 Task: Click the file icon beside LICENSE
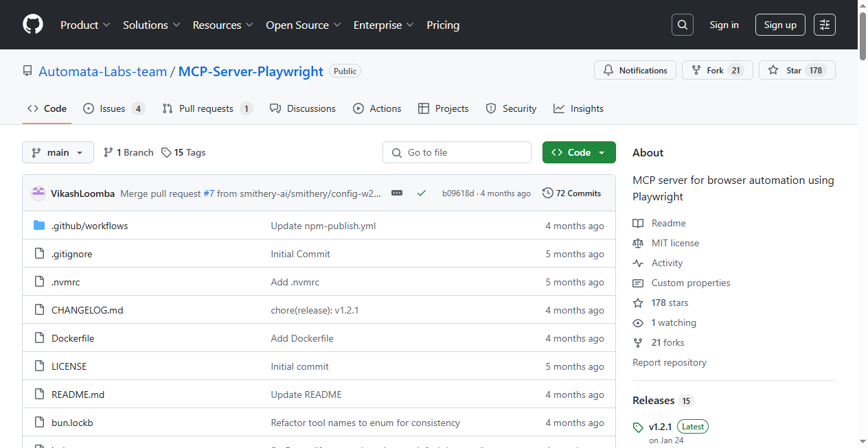click(x=39, y=366)
